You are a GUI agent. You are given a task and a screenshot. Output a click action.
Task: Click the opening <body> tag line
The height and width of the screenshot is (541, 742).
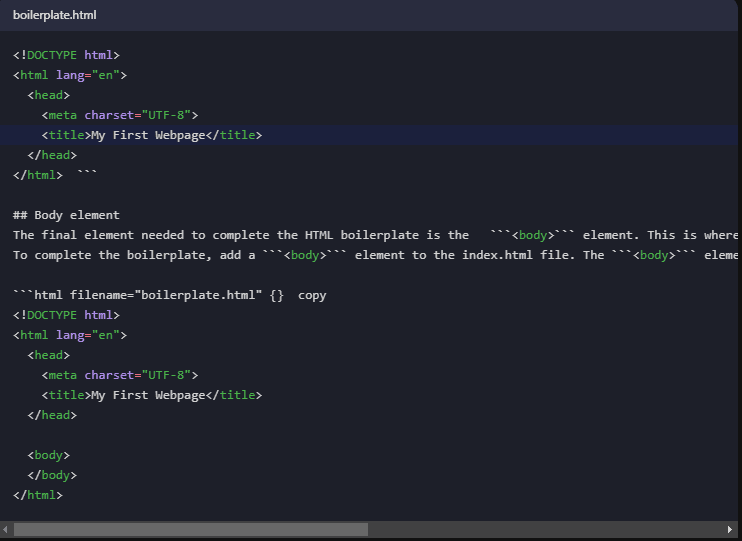point(48,455)
